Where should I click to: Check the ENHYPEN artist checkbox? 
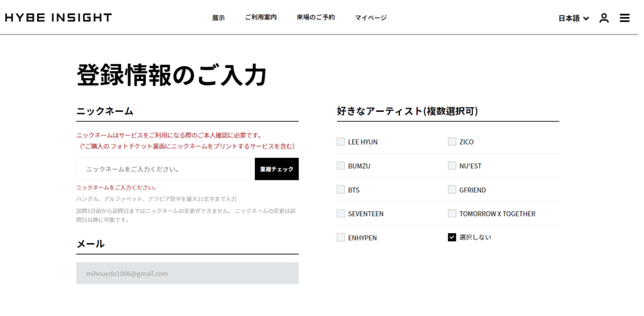pyautogui.click(x=341, y=237)
